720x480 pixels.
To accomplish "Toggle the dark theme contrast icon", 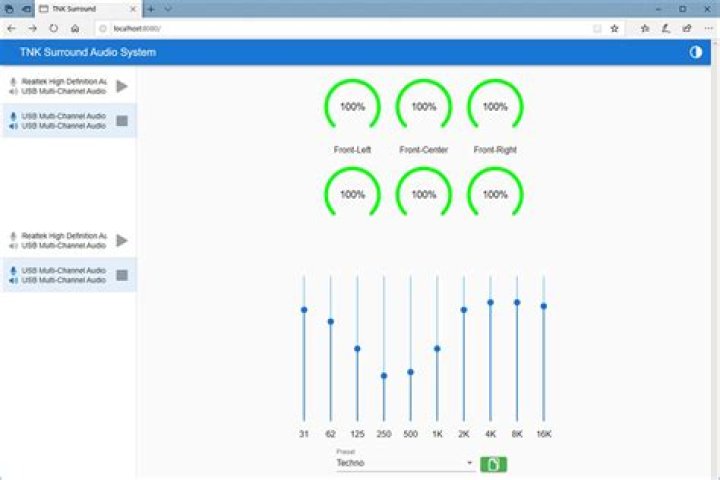I will 695,52.
